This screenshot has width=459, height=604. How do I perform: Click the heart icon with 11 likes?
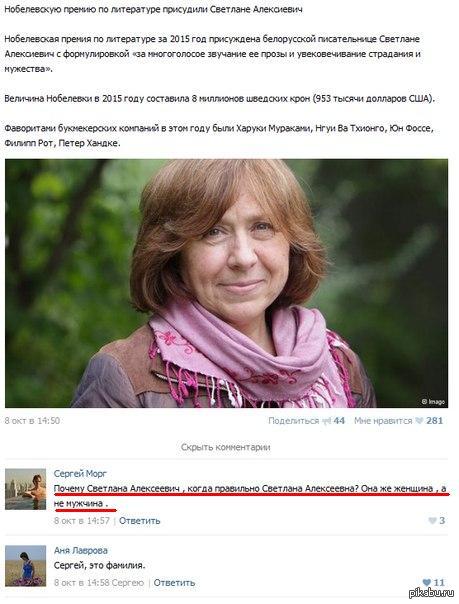pyautogui.click(x=427, y=582)
